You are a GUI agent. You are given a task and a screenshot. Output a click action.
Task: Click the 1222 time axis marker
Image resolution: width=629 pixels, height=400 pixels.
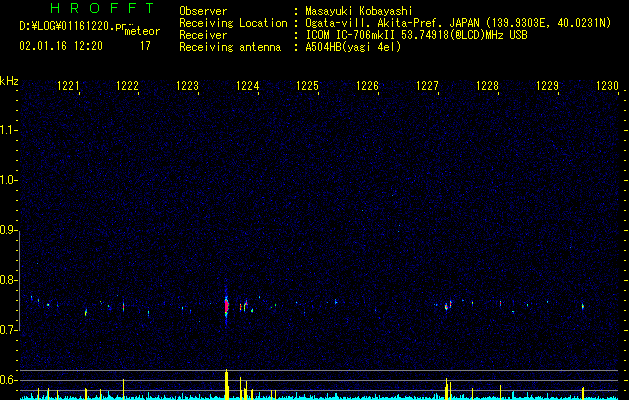127,86
